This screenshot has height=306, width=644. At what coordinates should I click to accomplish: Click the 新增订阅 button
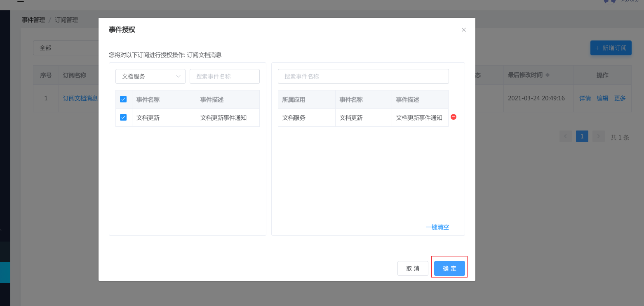click(611, 48)
